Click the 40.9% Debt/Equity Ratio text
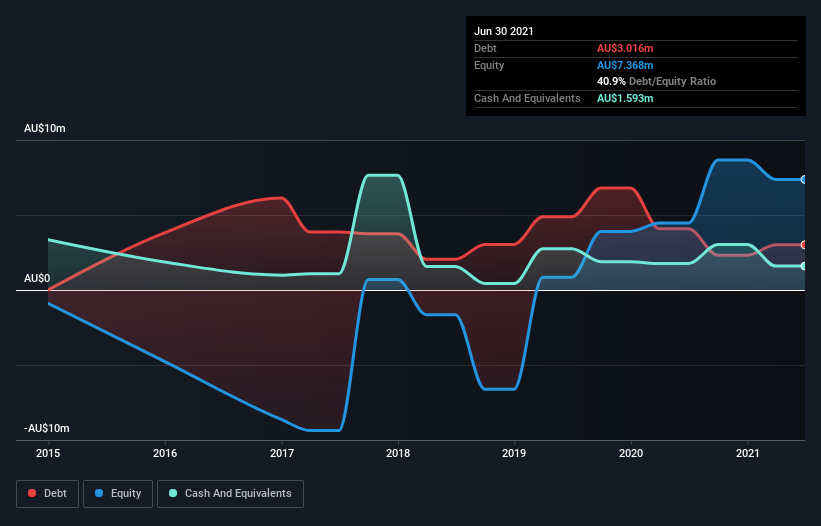821x526 pixels. [x=657, y=81]
